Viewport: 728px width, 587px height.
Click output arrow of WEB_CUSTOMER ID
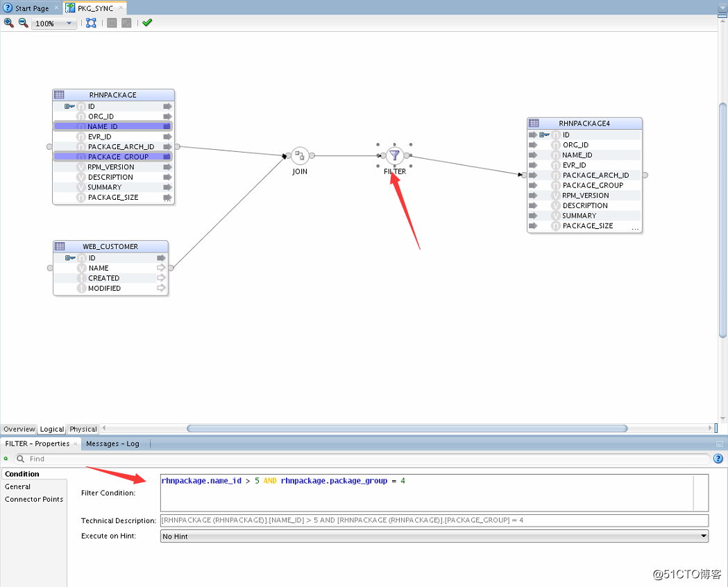coord(161,258)
